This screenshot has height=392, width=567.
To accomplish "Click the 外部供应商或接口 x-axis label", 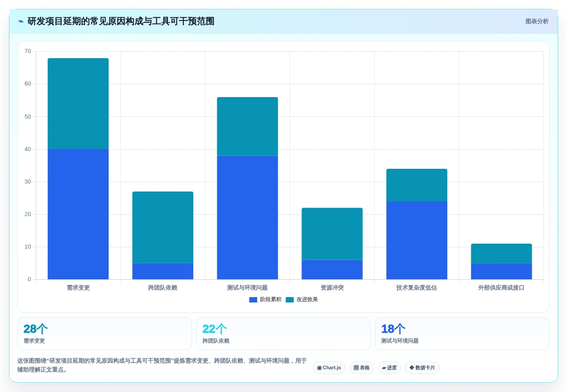I will [x=501, y=288].
